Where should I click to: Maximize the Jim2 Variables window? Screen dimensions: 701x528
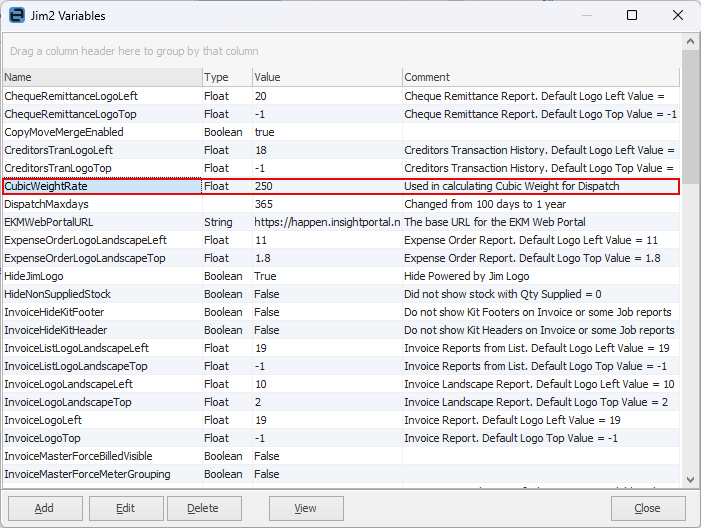632,15
